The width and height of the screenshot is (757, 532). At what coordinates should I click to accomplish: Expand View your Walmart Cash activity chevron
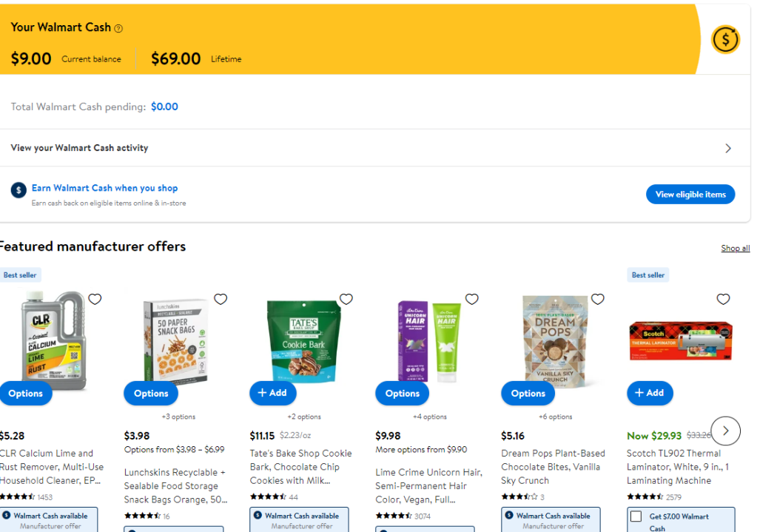[728, 148]
